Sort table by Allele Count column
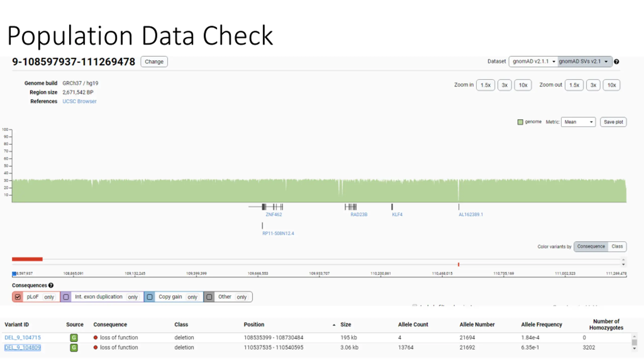This screenshot has height=362, width=644. click(413, 325)
